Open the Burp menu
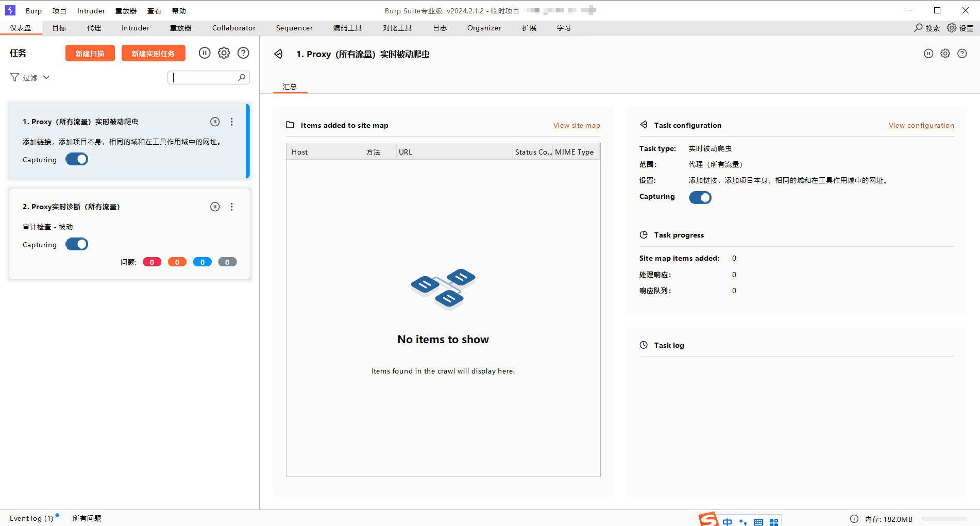Viewport: 980px width, 526px height. [34, 10]
